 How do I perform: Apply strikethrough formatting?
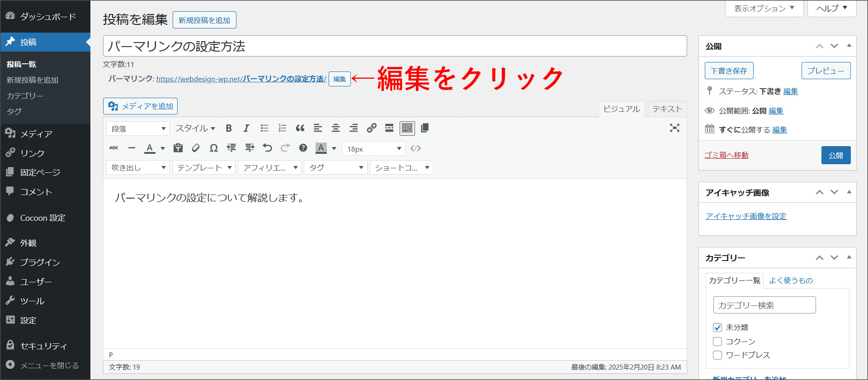(114, 148)
